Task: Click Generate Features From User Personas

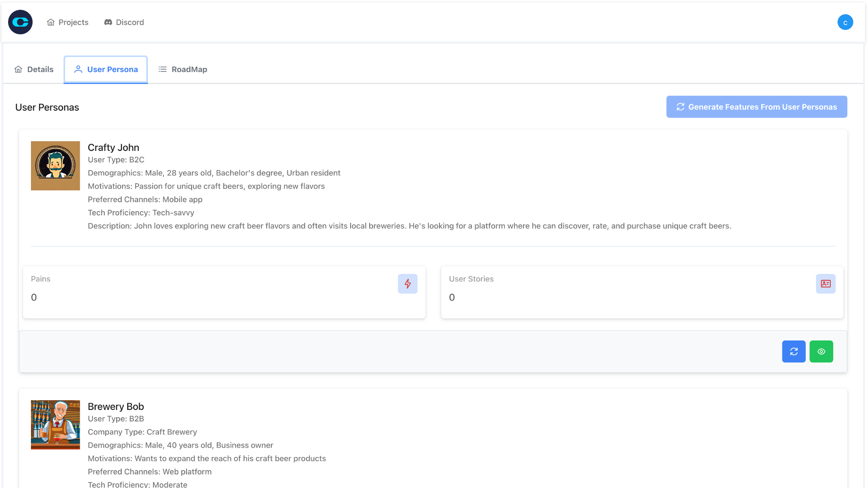Action: pos(757,107)
